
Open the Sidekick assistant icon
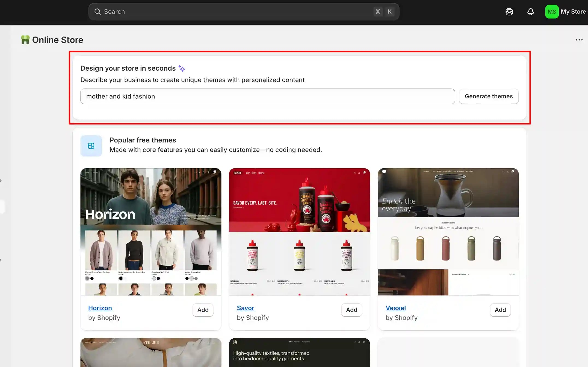[509, 12]
